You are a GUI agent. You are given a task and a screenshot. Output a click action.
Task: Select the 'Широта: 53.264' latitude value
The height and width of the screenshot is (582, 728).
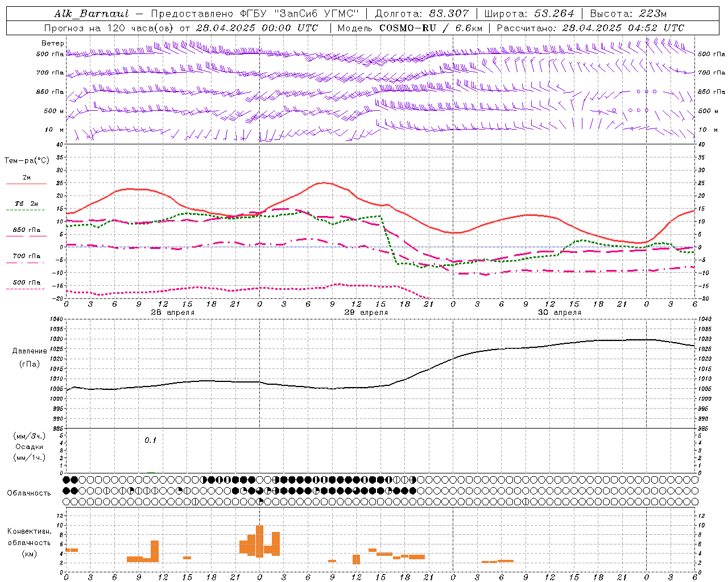coord(529,14)
